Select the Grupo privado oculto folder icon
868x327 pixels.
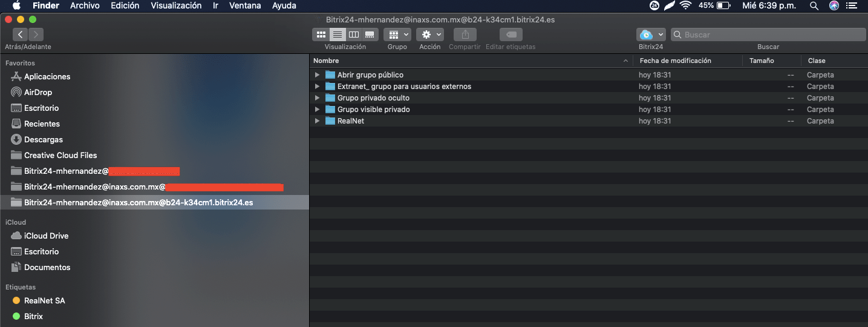point(330,97)
